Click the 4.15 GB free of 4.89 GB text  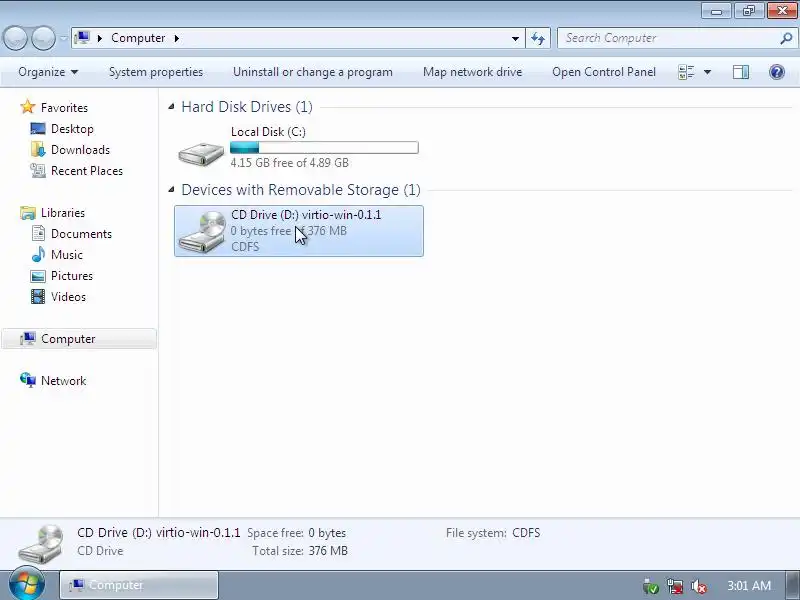point(289,163)
